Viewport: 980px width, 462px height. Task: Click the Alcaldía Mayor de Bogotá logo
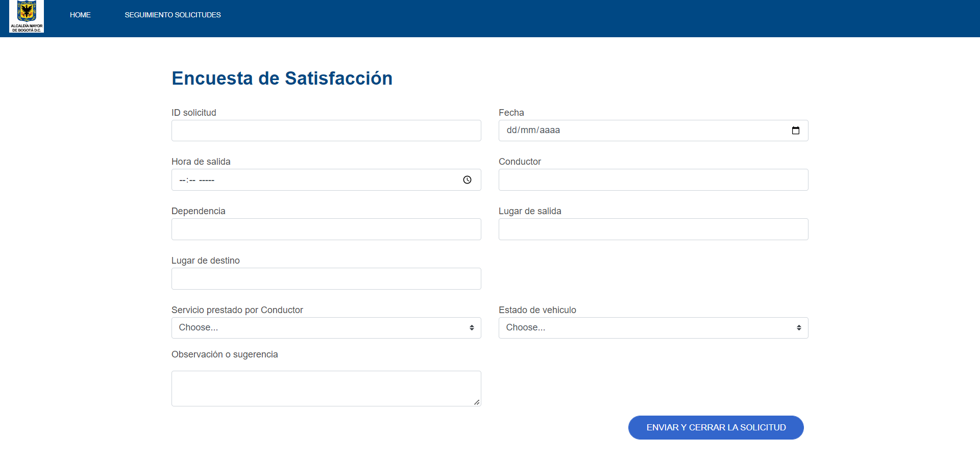click(27, 16)
